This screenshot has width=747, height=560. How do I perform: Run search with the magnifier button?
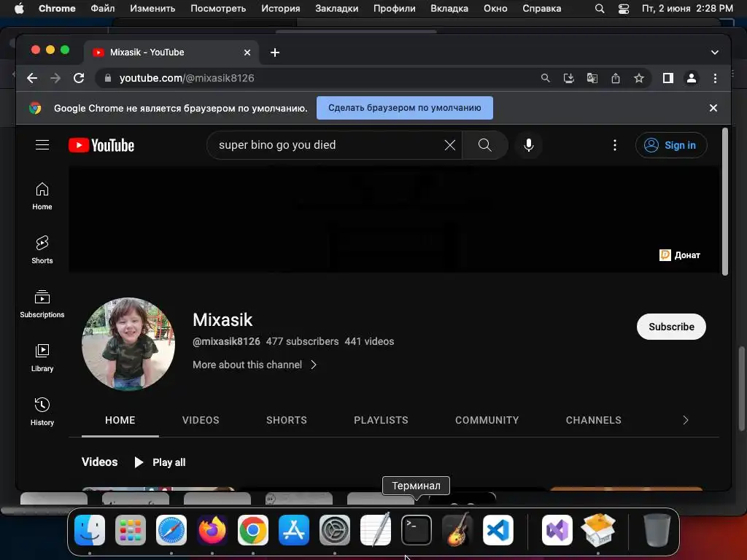[x=484, y=145]
